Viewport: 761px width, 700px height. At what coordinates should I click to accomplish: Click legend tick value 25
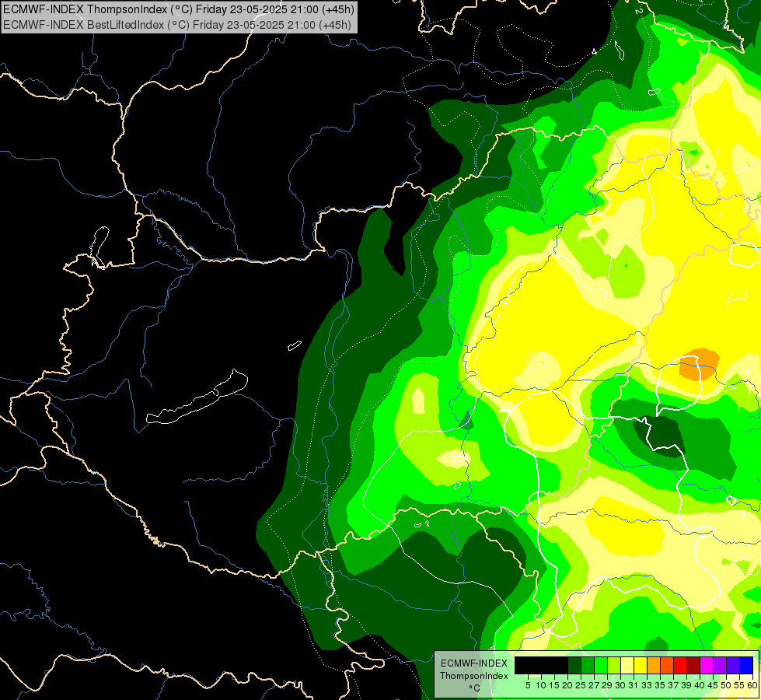click(581, 685)
